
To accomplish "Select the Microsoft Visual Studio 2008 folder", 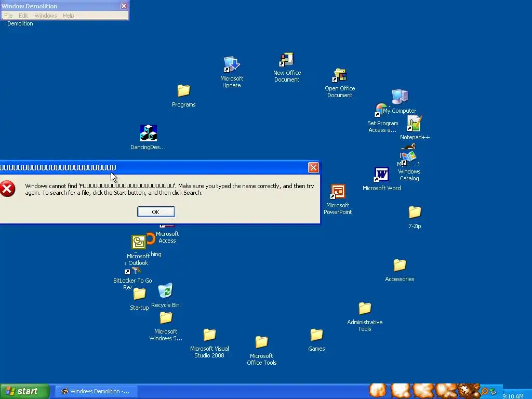I will click(x=209, y=335).
